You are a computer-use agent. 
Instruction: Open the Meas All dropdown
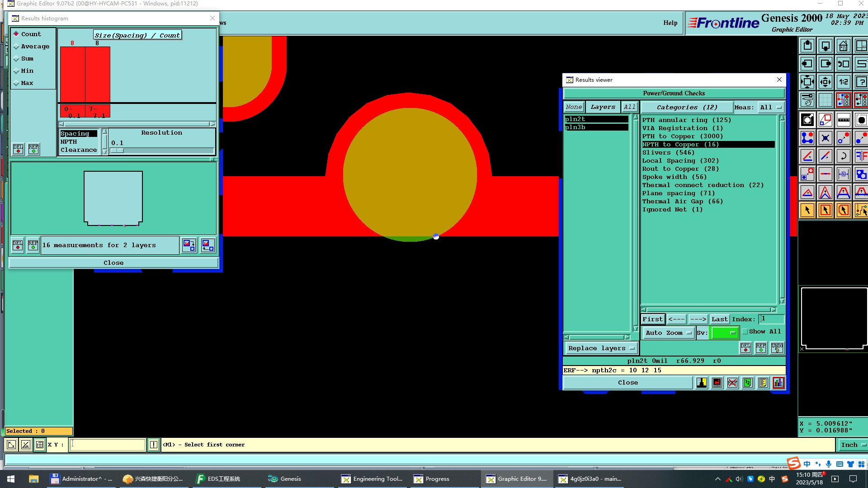tap(770, 108)
